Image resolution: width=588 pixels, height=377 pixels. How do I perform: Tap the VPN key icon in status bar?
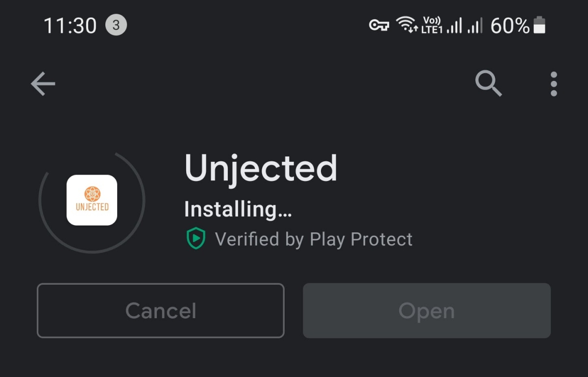click(379, 25)
